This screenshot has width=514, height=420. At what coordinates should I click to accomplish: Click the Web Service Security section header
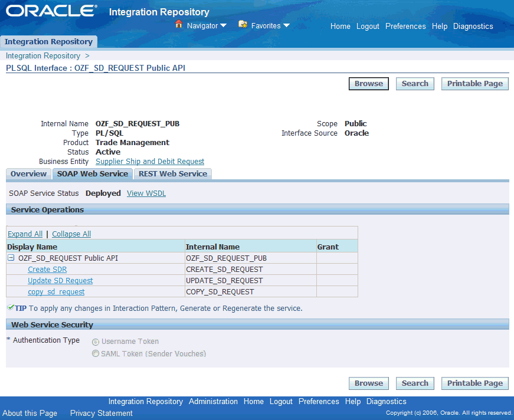pyautogui.click(x=257, y=324)
